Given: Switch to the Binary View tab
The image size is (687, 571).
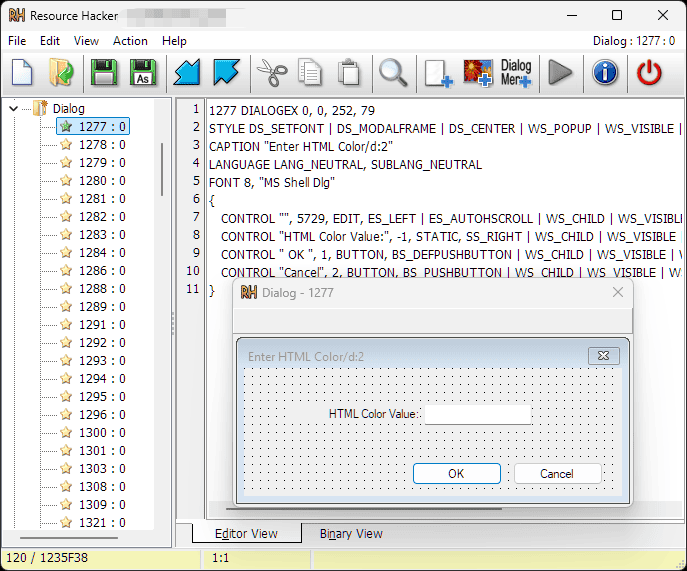Looking at the screenshot, I should [351, 533].
